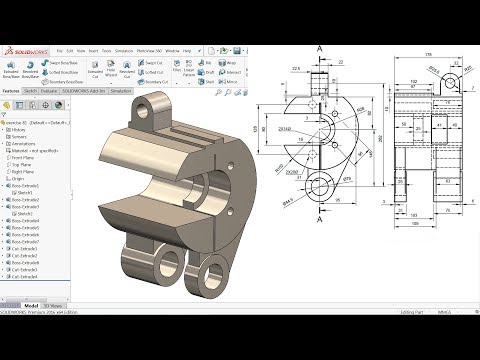Select the Swept Cut tool
Image resolution: width=480 pixels, height=360 pixels.
[150, 63]
